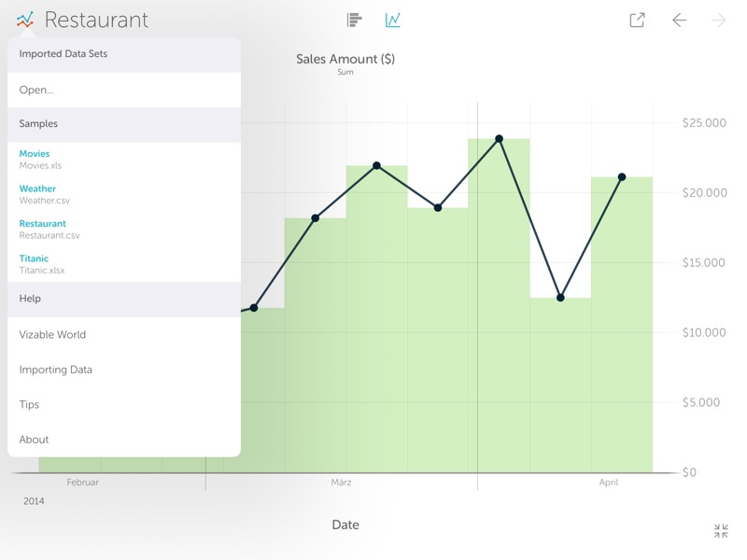
Task: Load the Movies sample data set
Action: click(124, 160)
